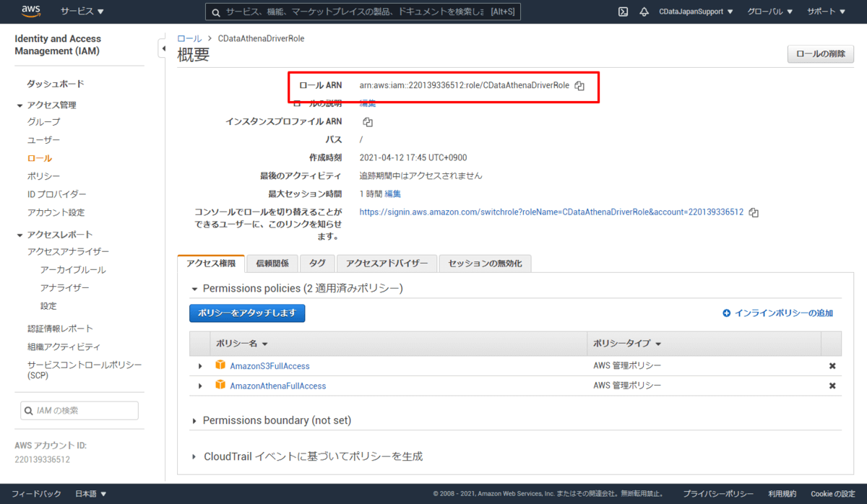Copy the switch role sign-in link
867x504 pixels.
(x=754, y=213)
